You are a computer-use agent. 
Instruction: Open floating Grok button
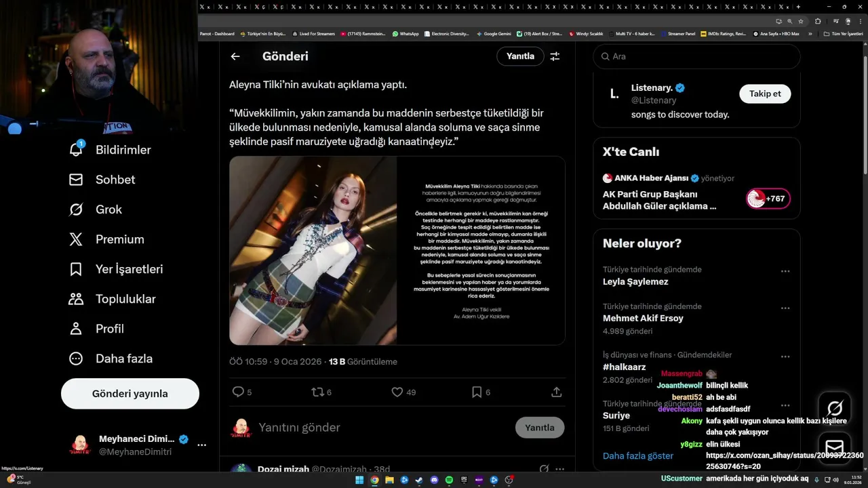click(x=835, y=408)
